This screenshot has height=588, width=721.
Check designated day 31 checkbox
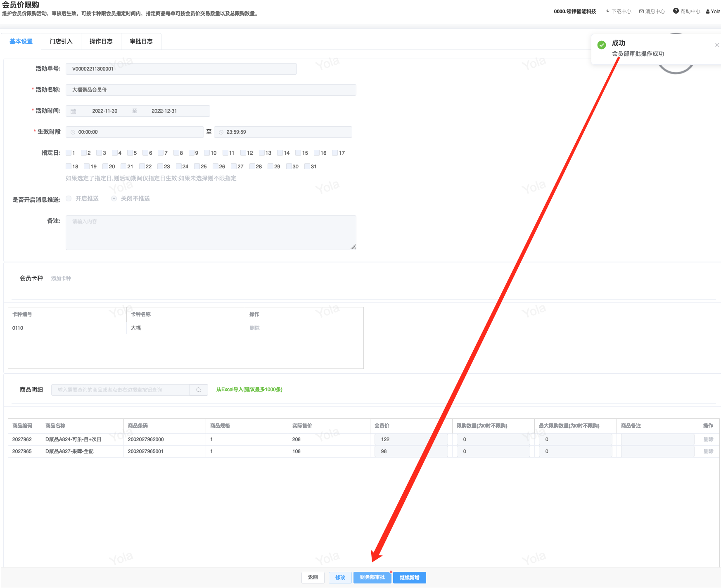click(x=307, y=166)
